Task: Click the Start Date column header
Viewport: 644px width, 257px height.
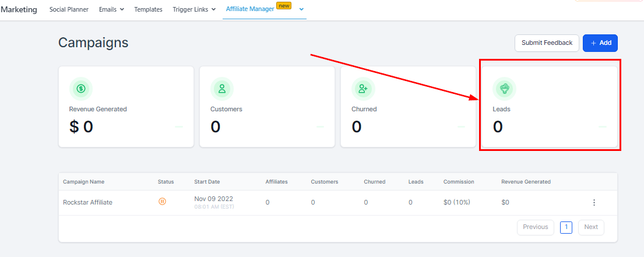Action: (x=207, y=182)
